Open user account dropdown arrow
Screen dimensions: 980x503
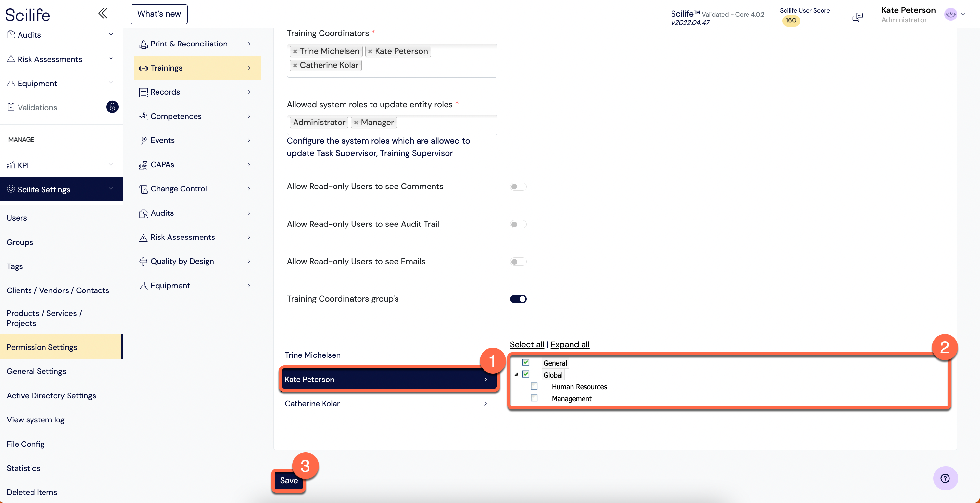[x=963, y=14]
